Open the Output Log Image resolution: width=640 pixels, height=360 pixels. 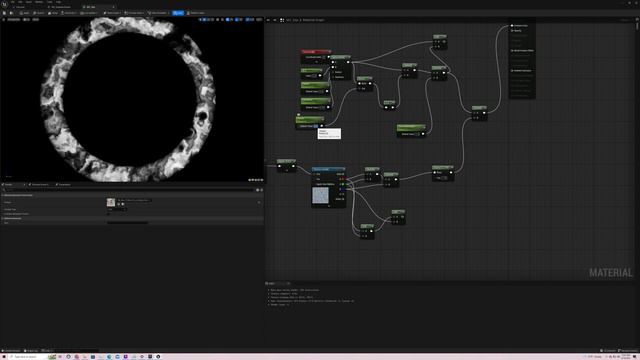(31, 351)
